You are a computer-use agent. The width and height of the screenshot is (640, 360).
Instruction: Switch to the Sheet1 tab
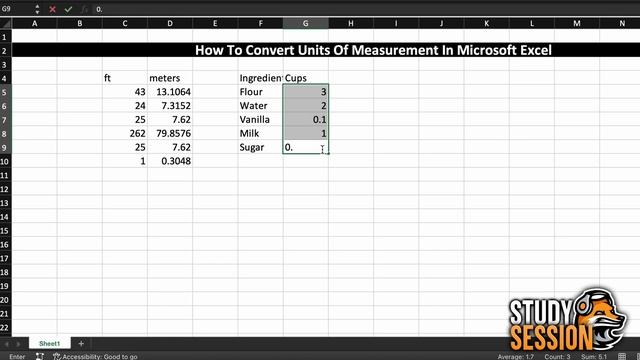coord(49,343)
